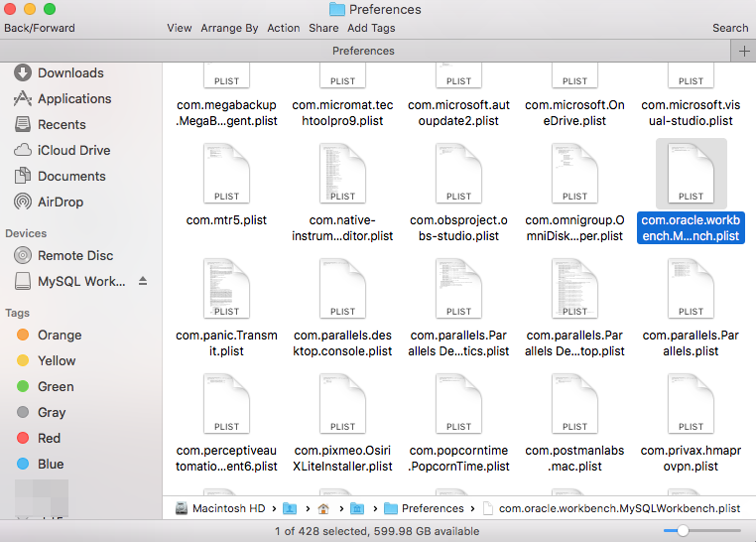Open the Downloads folder in sidebar
This screenshot has height=542, width=756.
point(69,72)
